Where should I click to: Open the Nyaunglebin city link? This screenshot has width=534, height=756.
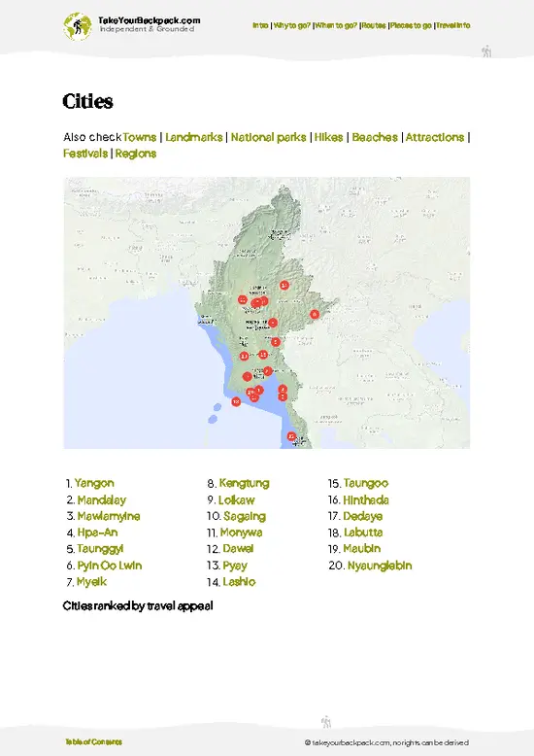coord(380,566)
